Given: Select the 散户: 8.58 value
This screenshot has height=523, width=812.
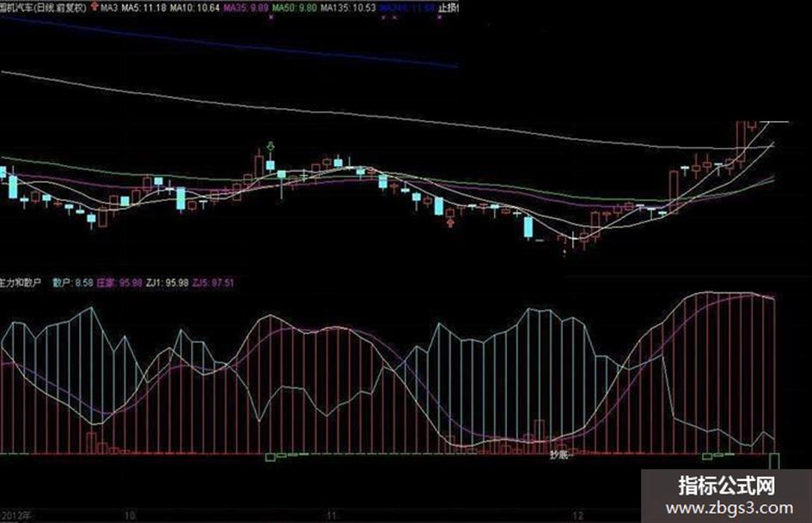Looking at the screenshot, I should coord(73,283).
